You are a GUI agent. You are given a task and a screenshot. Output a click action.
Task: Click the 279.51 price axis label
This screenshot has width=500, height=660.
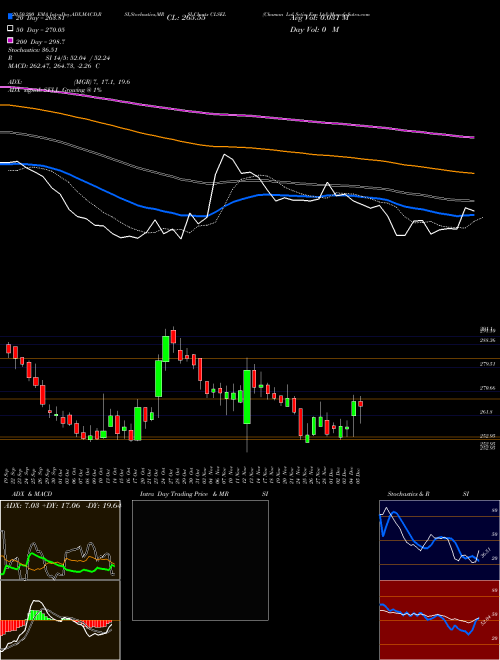[487, 364]
